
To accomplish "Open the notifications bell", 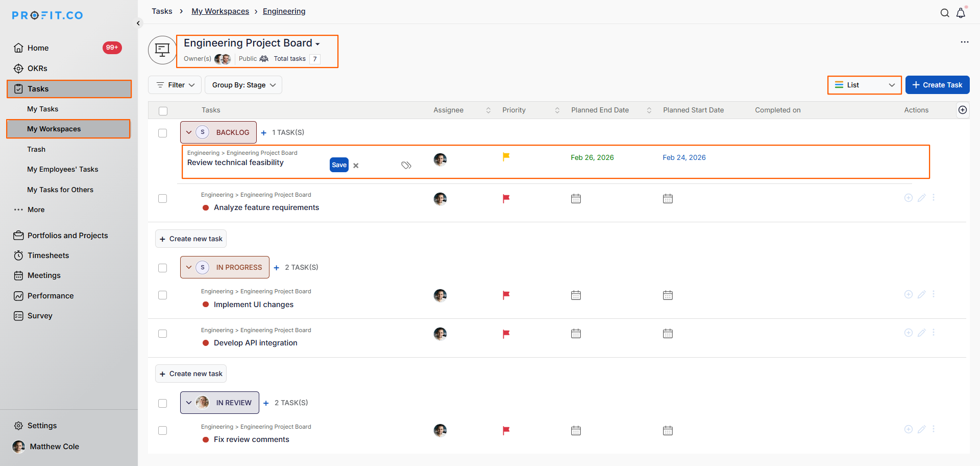I will (x=961, y=13).
